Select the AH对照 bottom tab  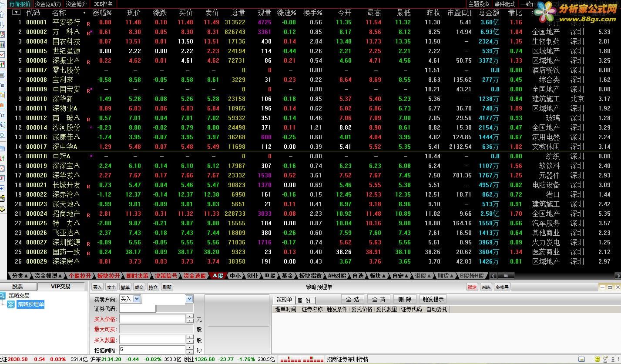pos(337,276)
